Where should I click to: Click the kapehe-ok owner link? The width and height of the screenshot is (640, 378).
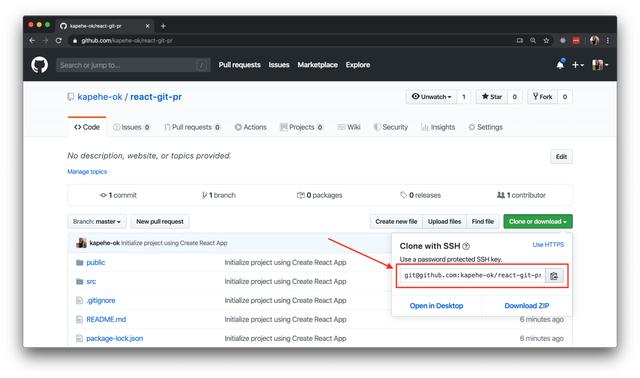[x=100, y=97]
